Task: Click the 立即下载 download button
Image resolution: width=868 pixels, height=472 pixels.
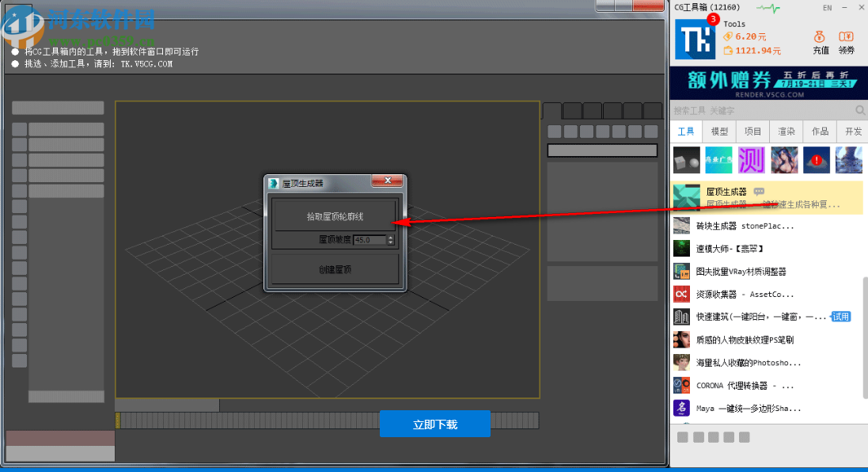Action: tap(434, 423)
